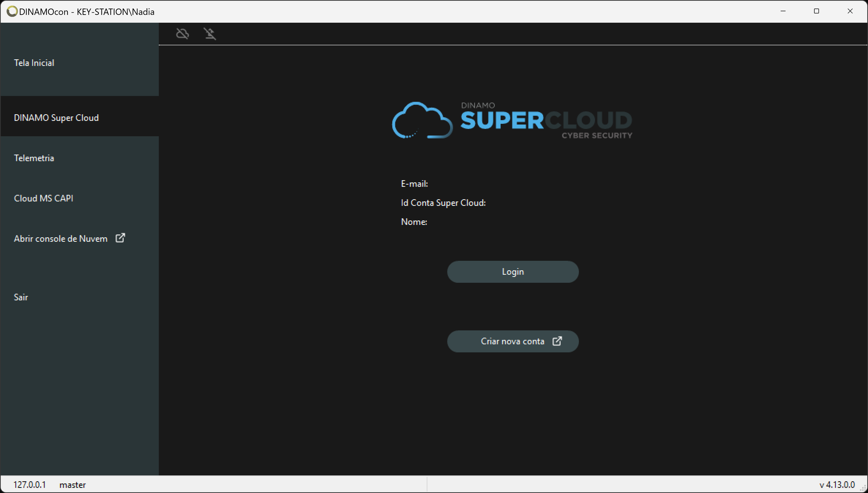Click the notification/alert icon
The height and width of the screenshot is (493, 868).
pos(210,33)
